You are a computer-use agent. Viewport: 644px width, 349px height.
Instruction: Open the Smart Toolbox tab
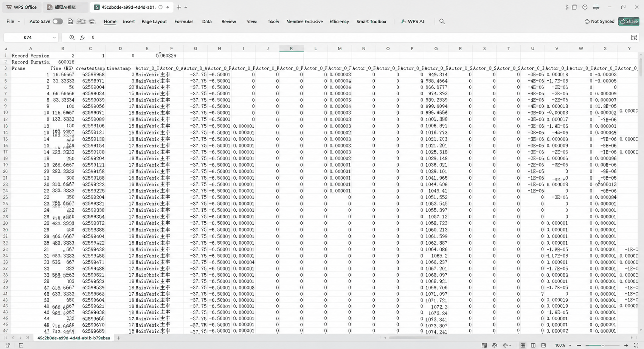(371, 22)
